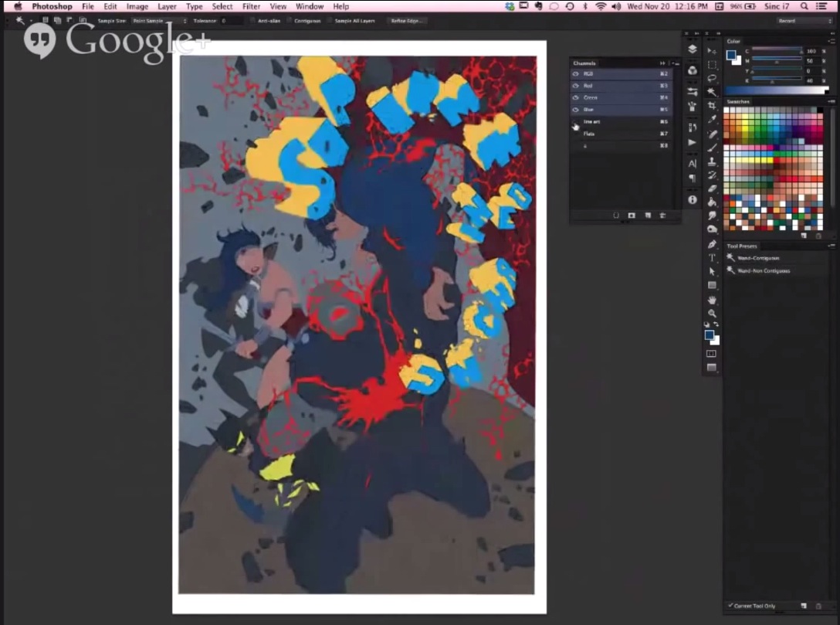
Task: Open Swatches panel flyout menu
Action: click(831, 101)
